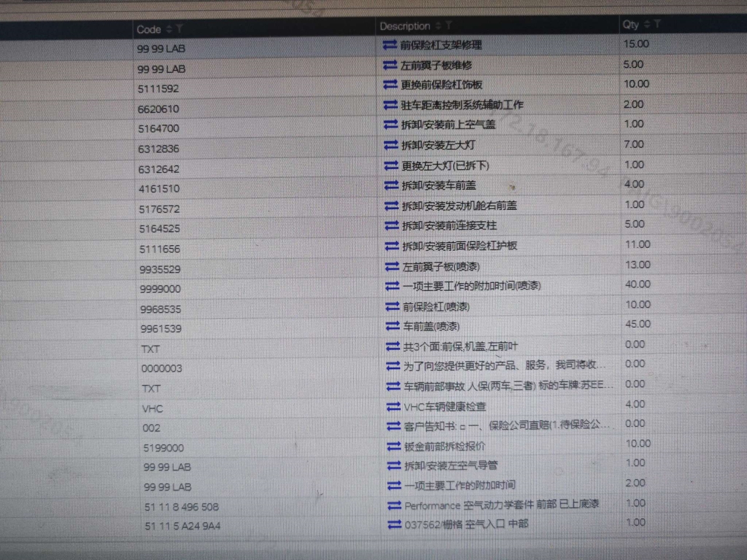Click the swap icon beside 共3个面:前保,机盖,左前叶
Image resolution: width=747 pixels, height=560 pixels.
click(393, 347)
